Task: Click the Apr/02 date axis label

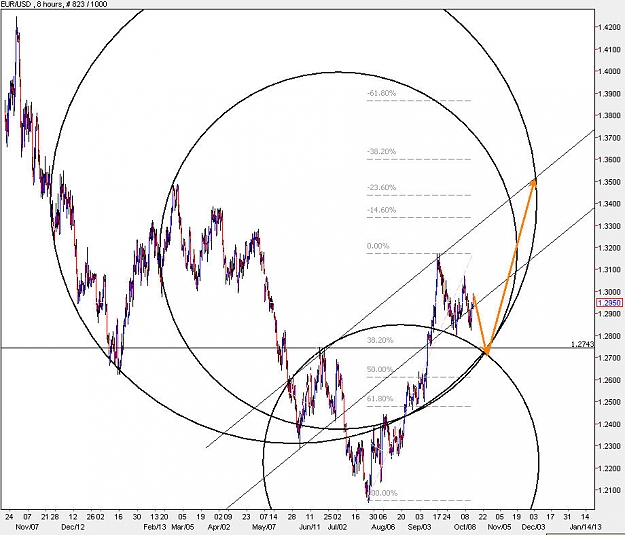Action: tap(219, 527)
